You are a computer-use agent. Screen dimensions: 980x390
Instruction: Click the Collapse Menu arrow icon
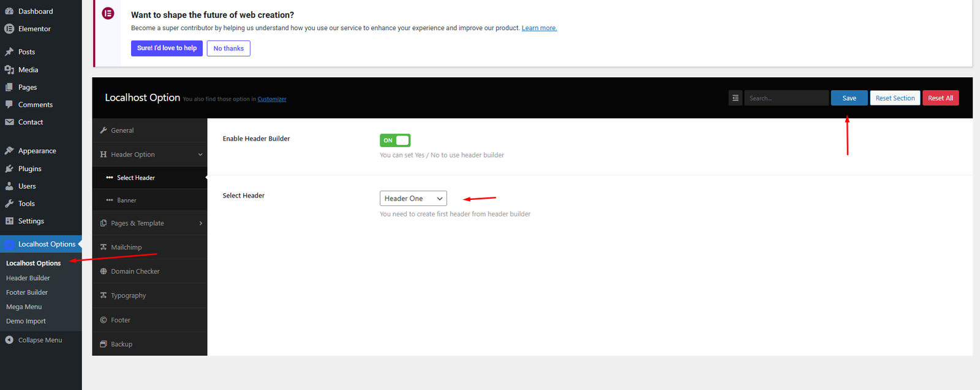(9, 340)
